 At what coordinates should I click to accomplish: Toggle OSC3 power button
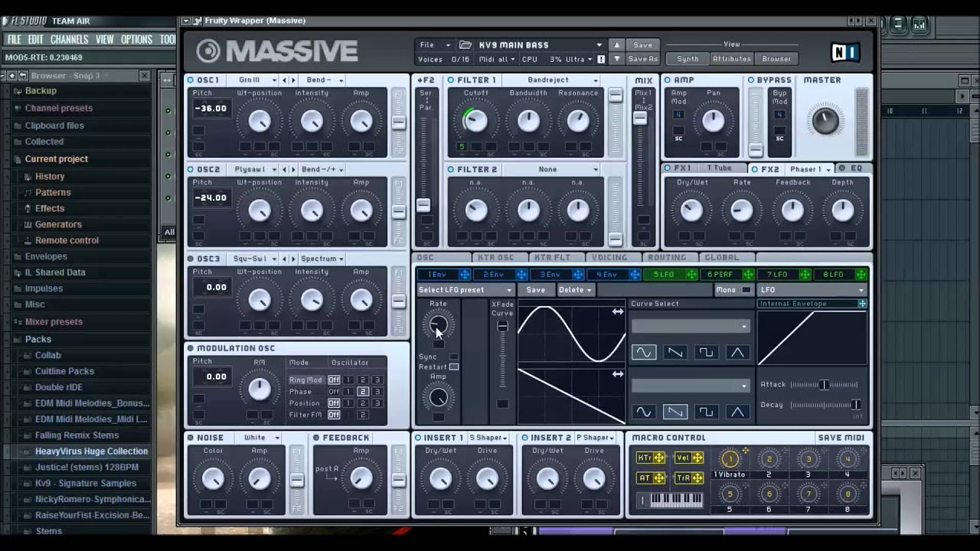(191, 259)
